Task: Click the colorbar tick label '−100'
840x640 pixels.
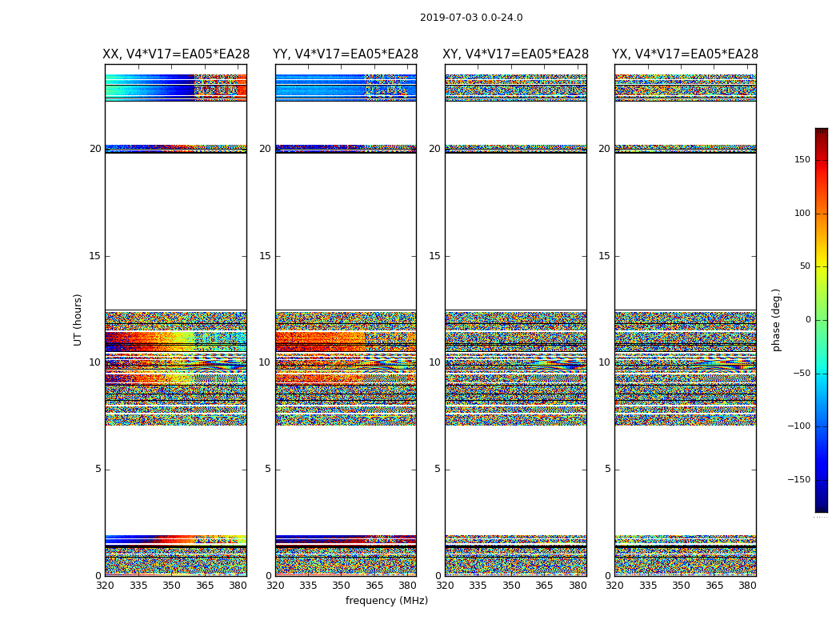Action: click(x=798, y=426)
